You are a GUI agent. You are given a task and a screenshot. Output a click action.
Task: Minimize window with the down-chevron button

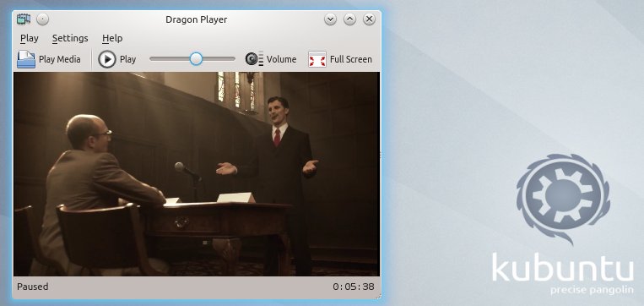click(330, 19)
